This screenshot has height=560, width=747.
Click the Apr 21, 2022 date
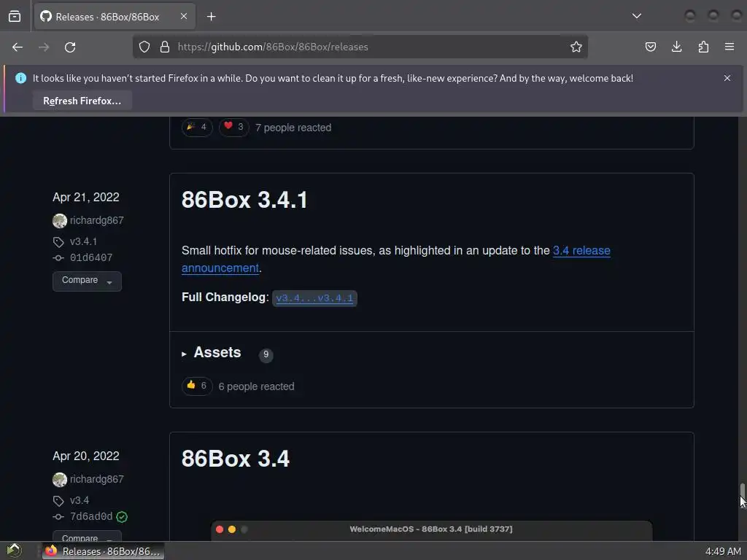click(x=86, y=197)
